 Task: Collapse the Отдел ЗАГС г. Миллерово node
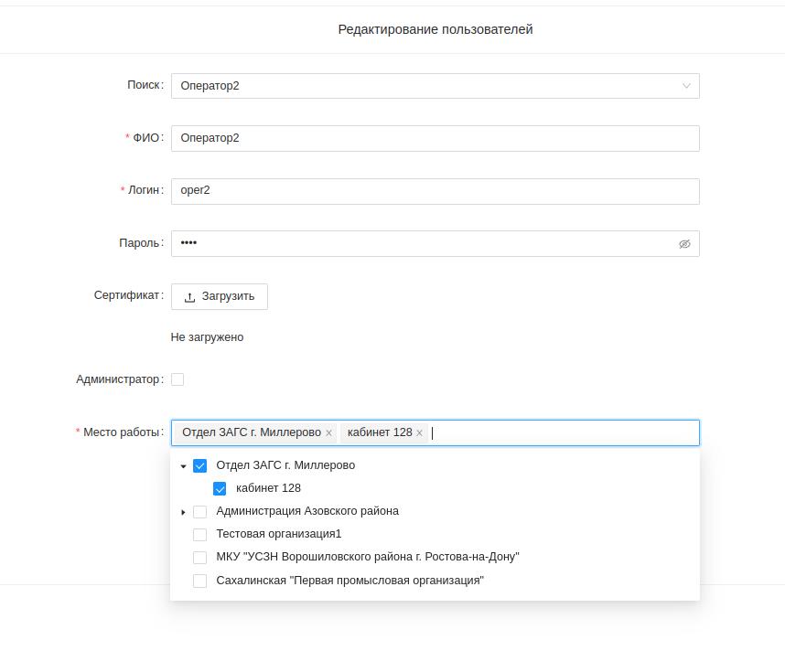pyautogui.click(x=184, y=466)
